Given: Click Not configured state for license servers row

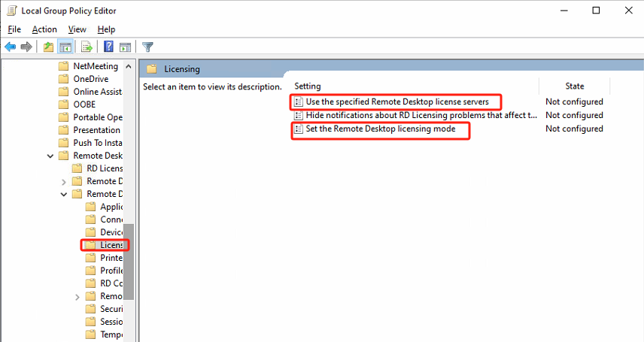Looking at the screenshot, I should (x=574, y=101).
